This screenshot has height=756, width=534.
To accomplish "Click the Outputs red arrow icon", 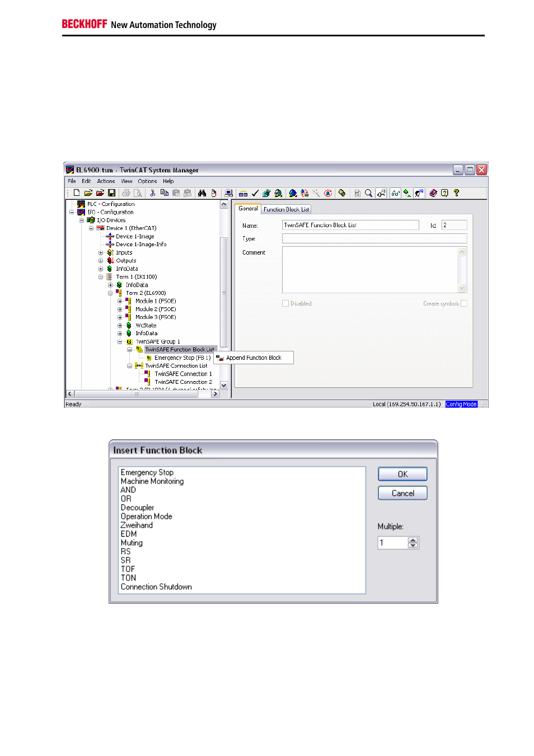I will click(110, 261).
